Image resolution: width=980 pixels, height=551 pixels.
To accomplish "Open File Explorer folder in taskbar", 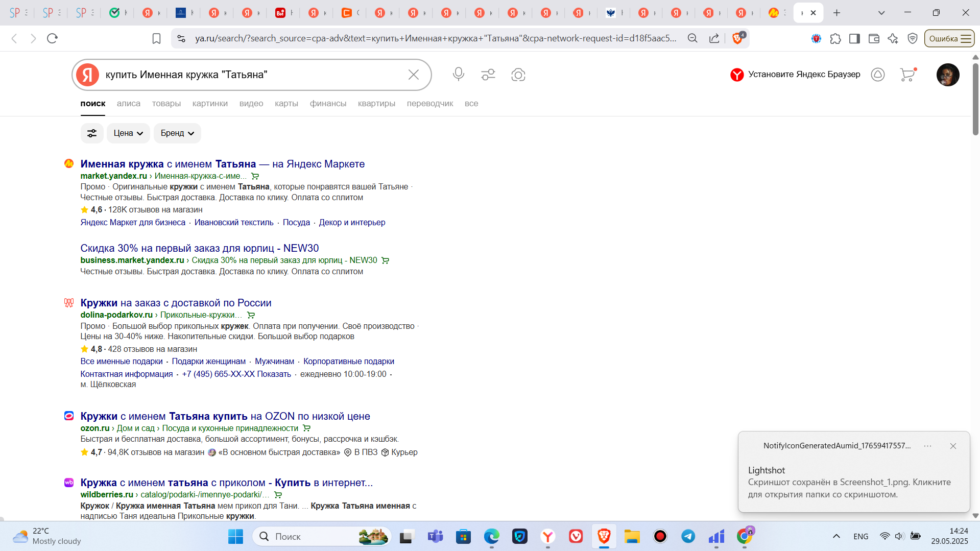I will pos(632,536).
